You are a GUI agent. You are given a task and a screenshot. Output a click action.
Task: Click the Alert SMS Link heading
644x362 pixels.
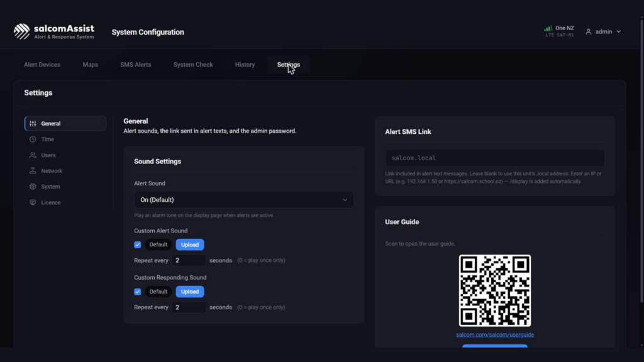pos(408,132)
